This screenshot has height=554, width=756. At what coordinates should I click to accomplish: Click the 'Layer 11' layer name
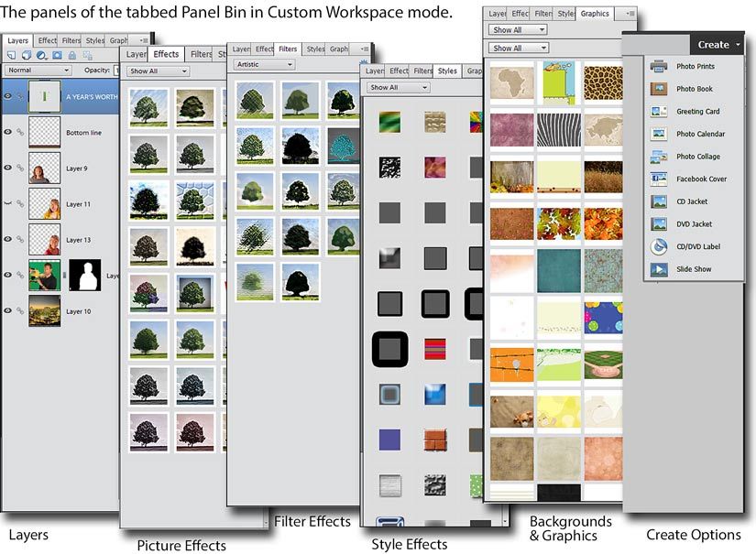[78, 204]
